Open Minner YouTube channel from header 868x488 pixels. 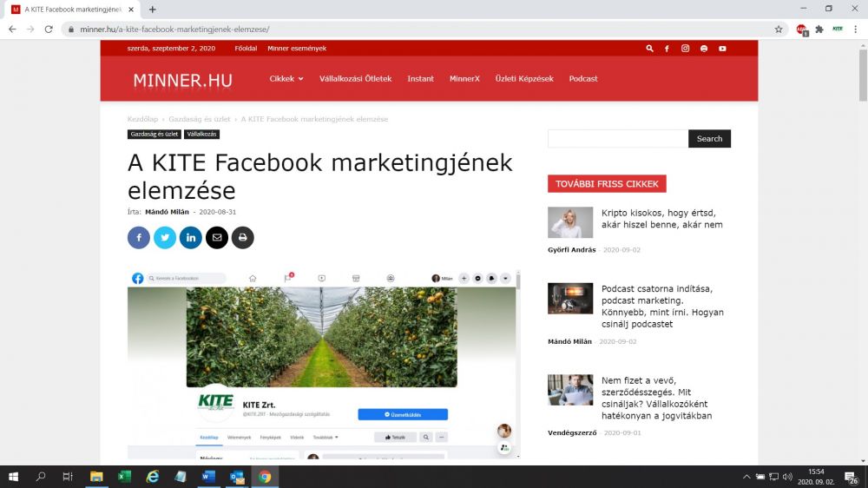[x=722, y=48]
